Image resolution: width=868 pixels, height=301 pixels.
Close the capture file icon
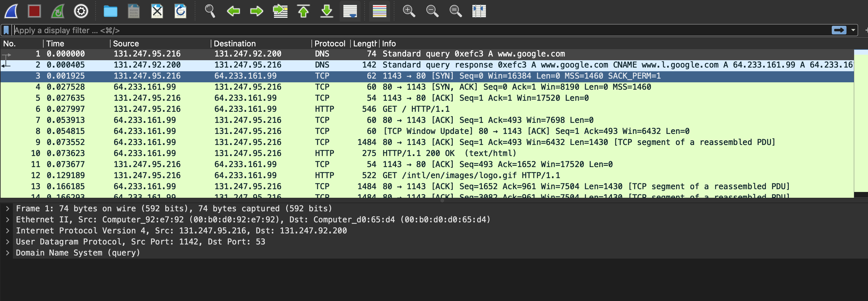(x=157, y=11)
